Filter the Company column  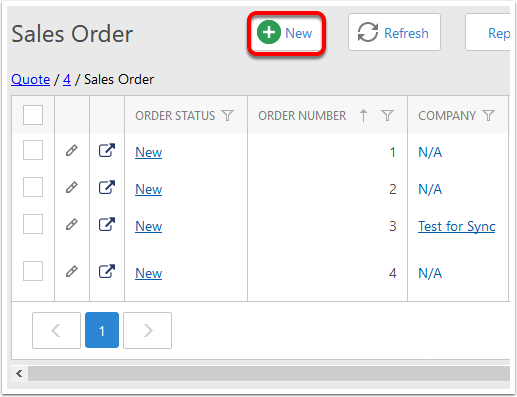coord(488,115)
